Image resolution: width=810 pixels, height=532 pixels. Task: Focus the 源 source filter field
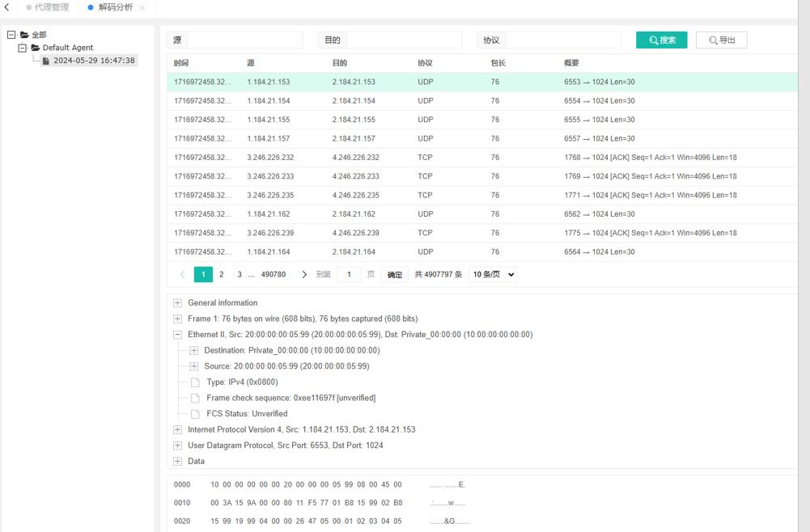tap(244, 40)
